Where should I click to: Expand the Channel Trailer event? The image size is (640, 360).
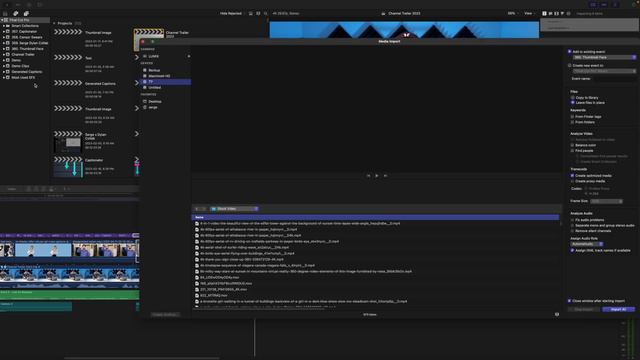[4, 54]
